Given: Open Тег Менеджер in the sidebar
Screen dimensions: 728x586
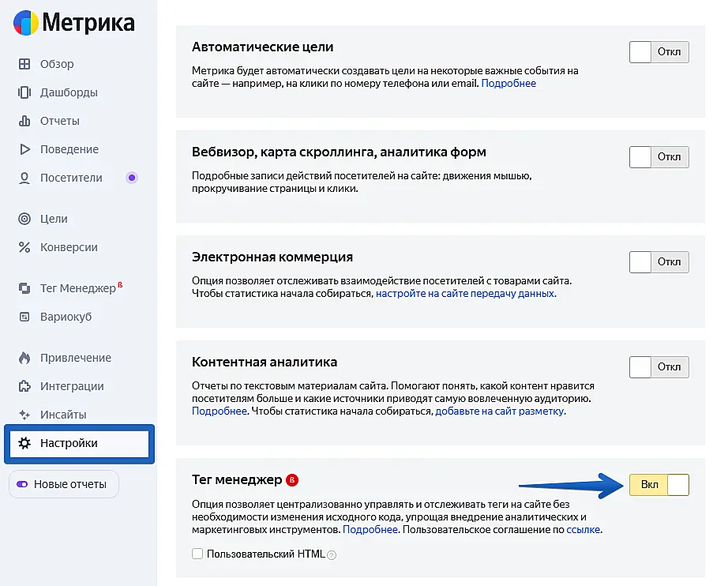Looking at the screenshot, I should pyautogui.click(x=77, y=288).
